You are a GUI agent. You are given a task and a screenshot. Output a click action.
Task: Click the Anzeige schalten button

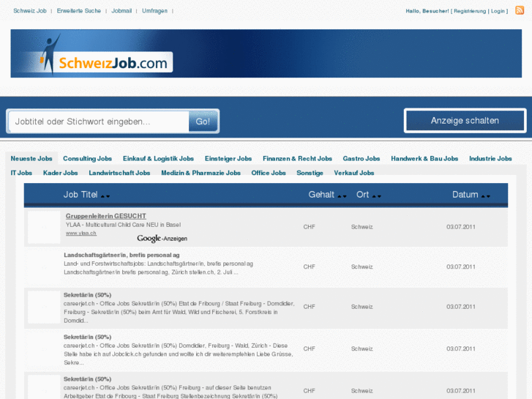tap(465, 121)
